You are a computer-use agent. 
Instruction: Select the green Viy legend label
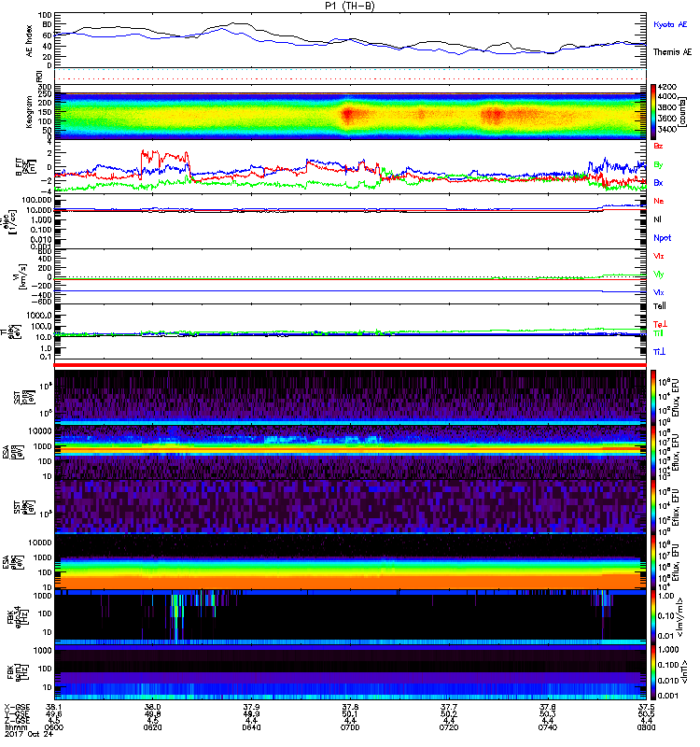tap(658, 275)
